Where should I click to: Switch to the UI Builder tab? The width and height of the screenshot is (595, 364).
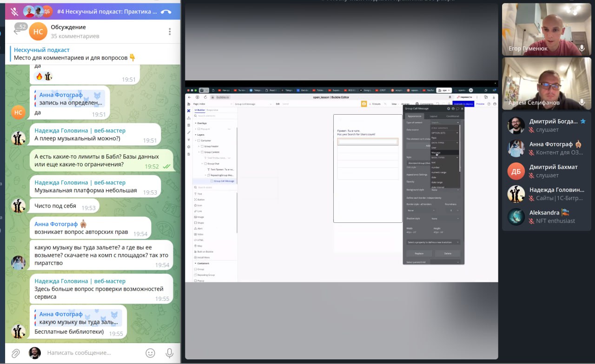(x=199, y=110)
